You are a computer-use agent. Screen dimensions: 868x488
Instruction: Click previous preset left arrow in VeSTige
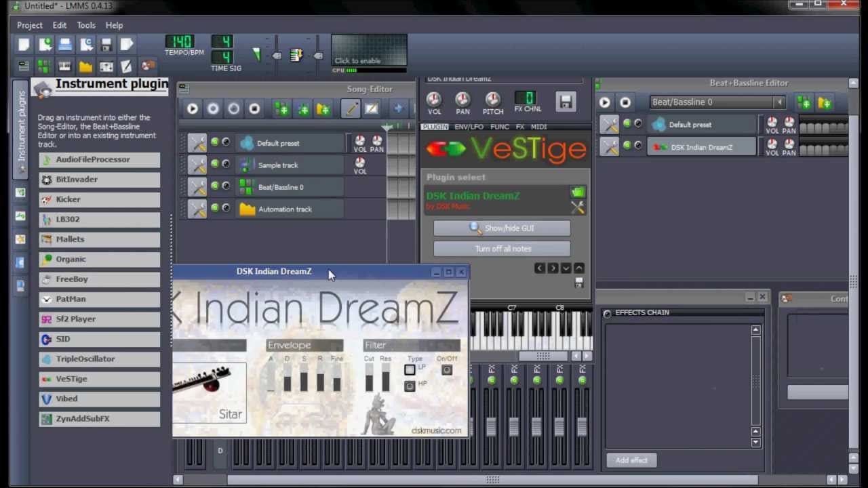pyautogui.click(x=540, y=268)
